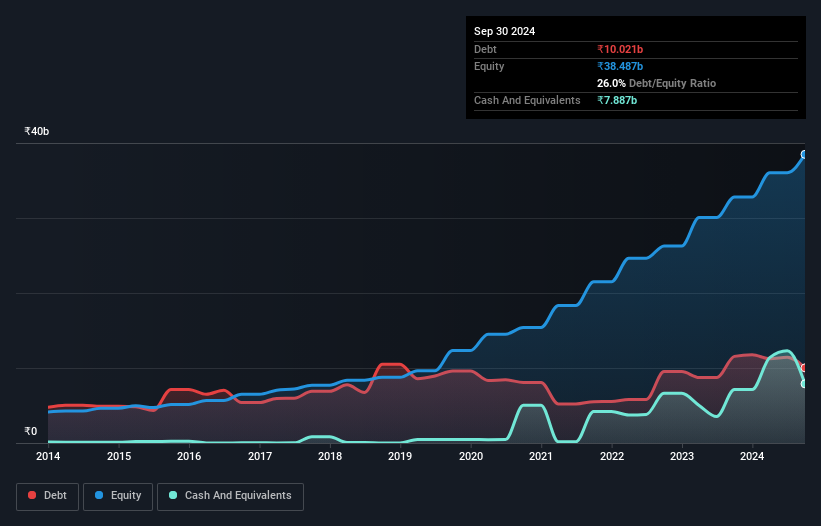The height and width of the screenshot is (526, 821).
Task: Click the 2017 x-axis label
Action: (x=260, y=456)
